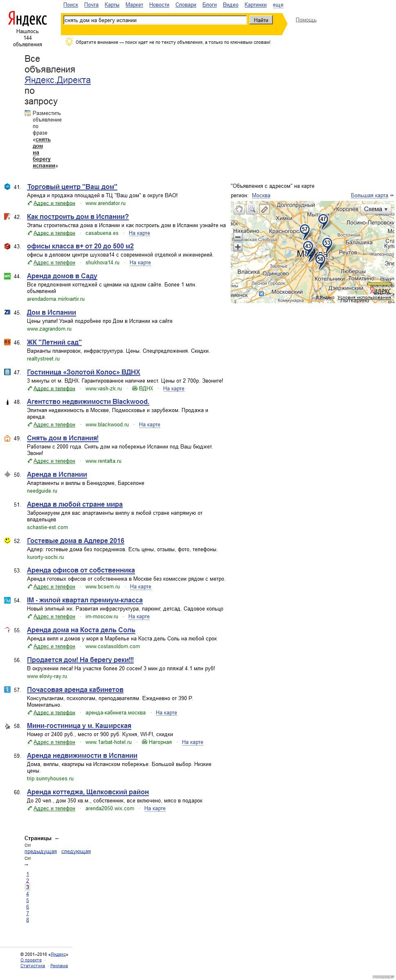Open the Новости service tab
The image size is (396, 980).
point(159,5)
